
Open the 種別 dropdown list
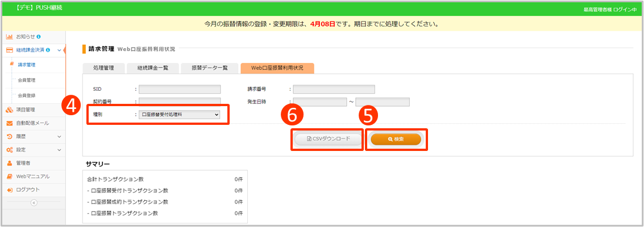pyautogui.click(x=180, y=115)
